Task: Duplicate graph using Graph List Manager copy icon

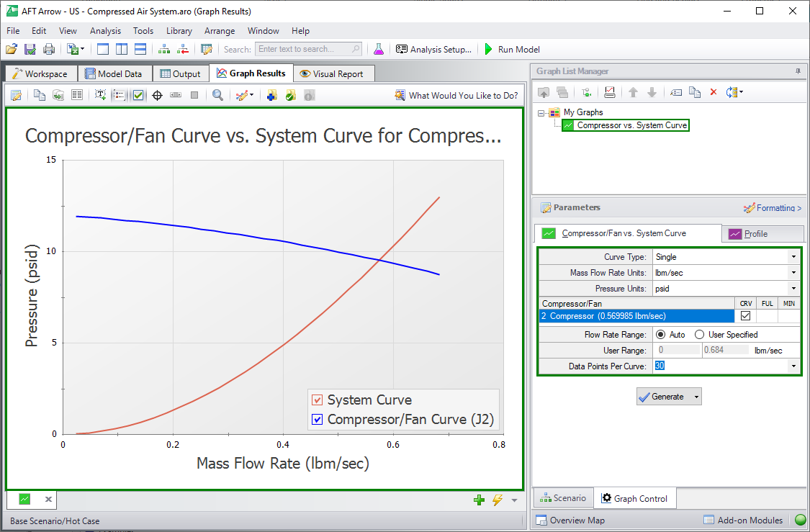Action: click(695, 92)
